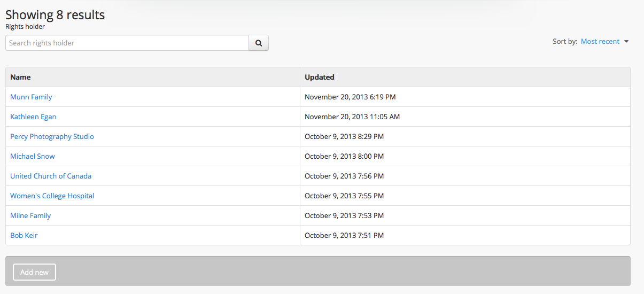Click the October 9, 2013 7:51 PM cell
Image resolution: width=644 pixels, height=294 pixels.
[x=344, y=236]
